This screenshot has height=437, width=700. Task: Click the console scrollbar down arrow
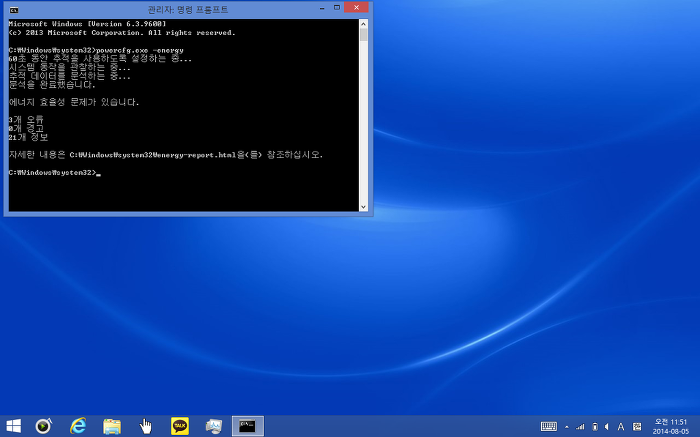point(363,207)
